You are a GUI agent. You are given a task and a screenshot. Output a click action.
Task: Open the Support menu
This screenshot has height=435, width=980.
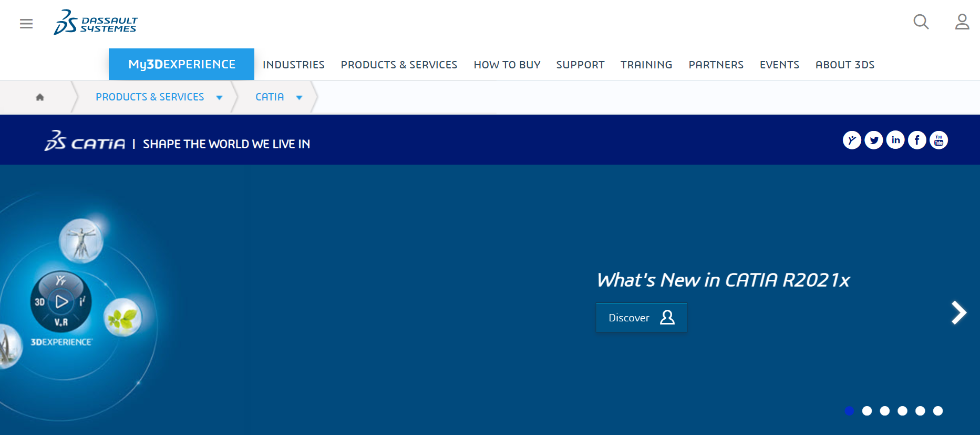click(580, 65)
